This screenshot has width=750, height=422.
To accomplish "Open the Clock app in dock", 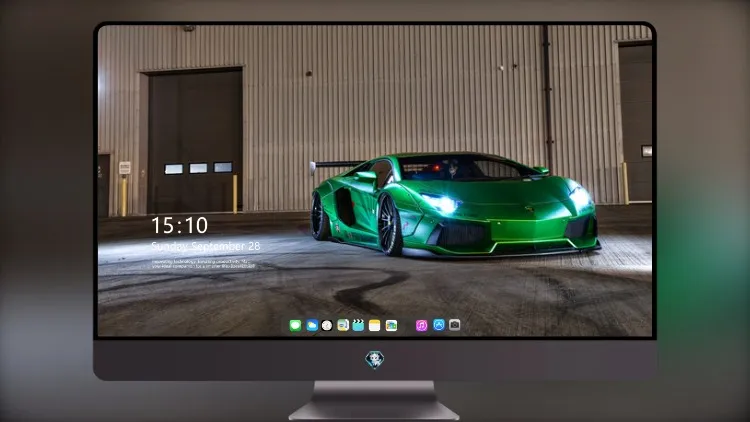I will click(327, 325).
